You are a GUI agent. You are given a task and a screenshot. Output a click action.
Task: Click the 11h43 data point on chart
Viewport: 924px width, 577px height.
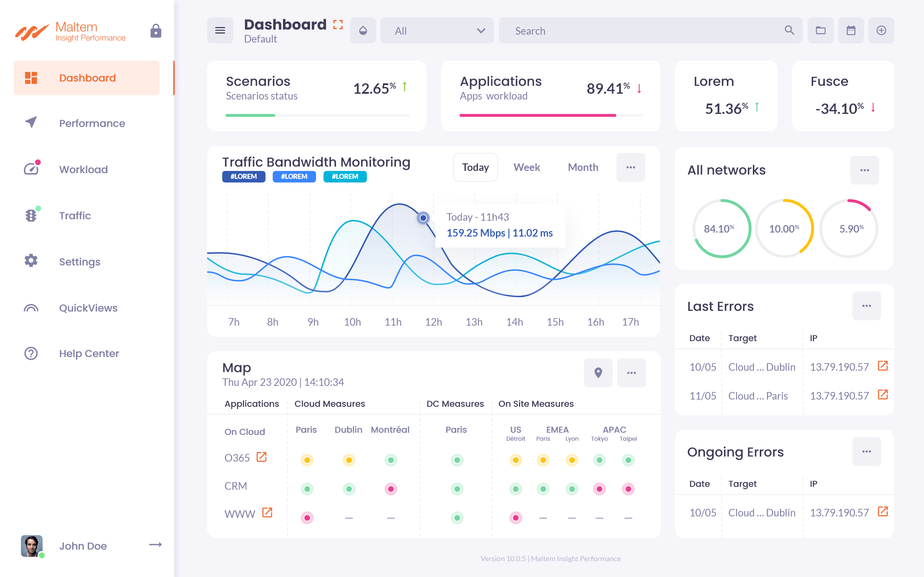[423, 218]
